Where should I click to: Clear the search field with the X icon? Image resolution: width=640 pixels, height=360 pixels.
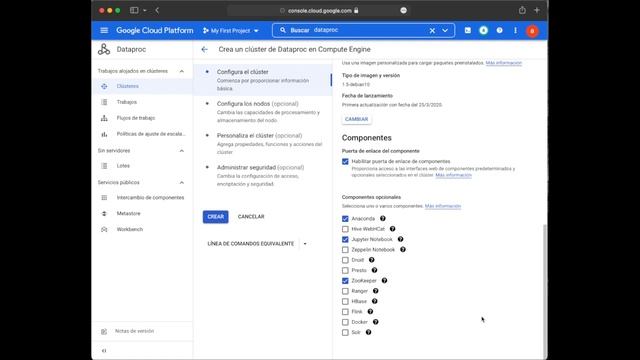(432, 31)
